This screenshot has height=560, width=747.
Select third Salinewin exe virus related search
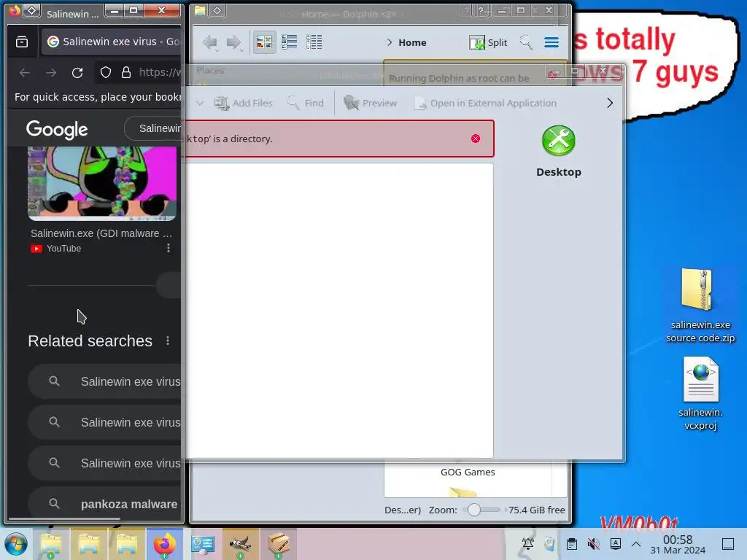click(106, 463)
